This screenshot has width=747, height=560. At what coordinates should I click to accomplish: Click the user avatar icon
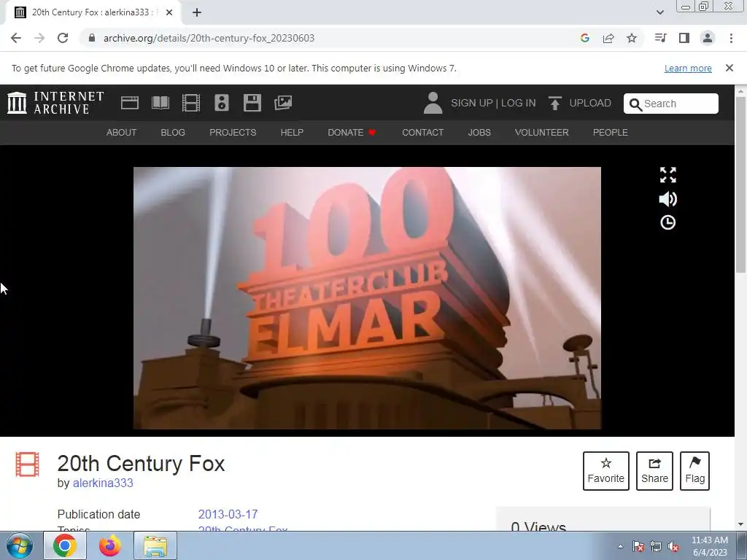click(x=433, y=103)
